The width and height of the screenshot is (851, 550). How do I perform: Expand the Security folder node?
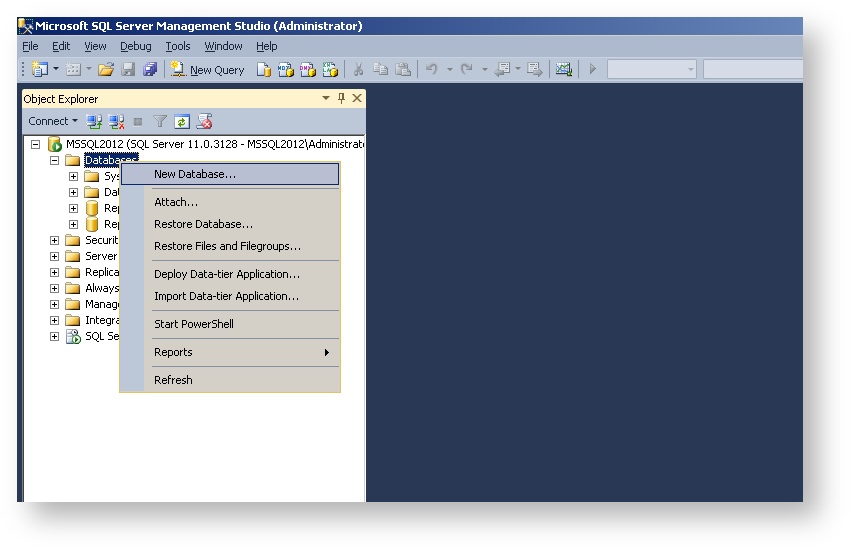coord(55,240)
